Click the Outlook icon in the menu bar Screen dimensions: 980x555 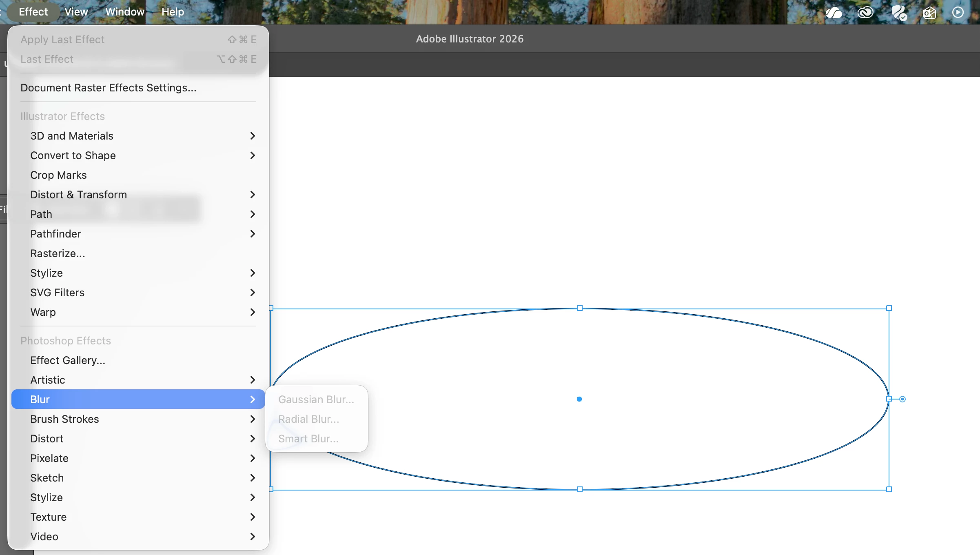point(929,12)
